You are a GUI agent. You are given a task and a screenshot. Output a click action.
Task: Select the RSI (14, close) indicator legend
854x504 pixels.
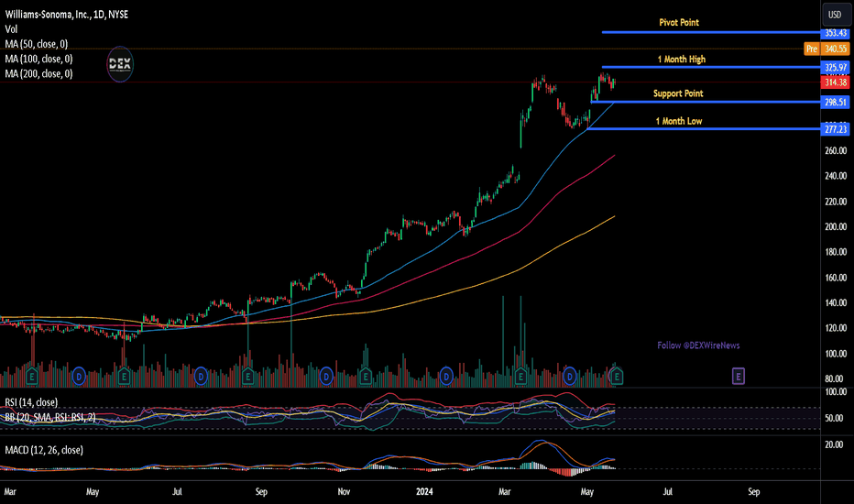pyautogui.click(x=31, y=402)
